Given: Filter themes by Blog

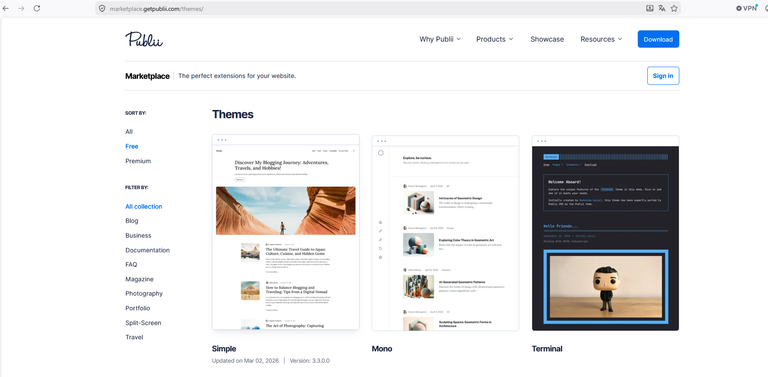Looking at the screenshot, I should pyautogui.click(x=132, y=221).
